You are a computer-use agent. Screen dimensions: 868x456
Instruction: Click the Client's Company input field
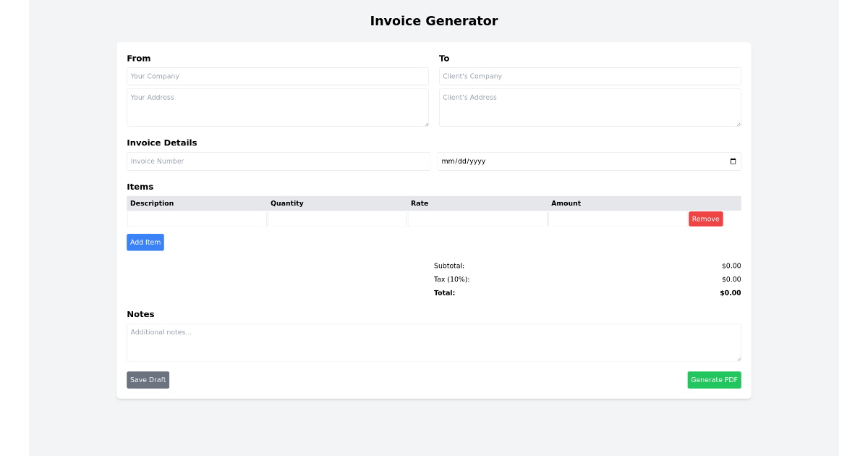coord(590,76)
